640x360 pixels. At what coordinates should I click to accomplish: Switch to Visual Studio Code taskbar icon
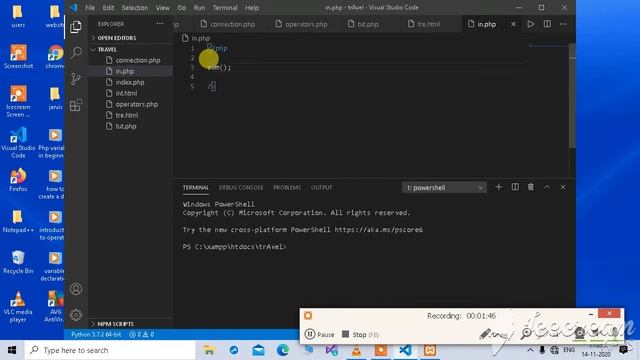coord(405,350)
